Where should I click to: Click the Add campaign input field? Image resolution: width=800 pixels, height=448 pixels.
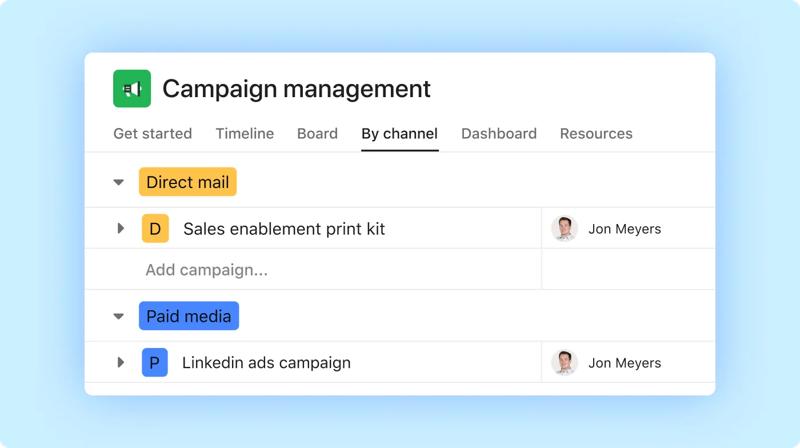coord(207,270)
